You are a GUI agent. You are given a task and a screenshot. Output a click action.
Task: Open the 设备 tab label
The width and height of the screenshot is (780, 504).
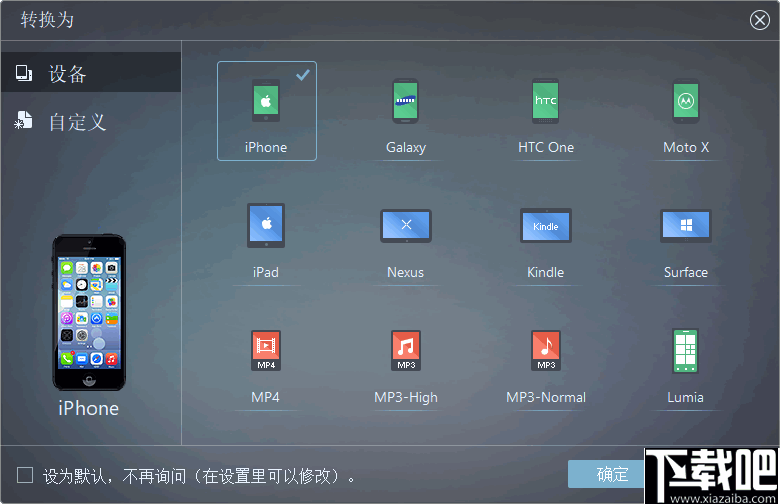point(68,74)
